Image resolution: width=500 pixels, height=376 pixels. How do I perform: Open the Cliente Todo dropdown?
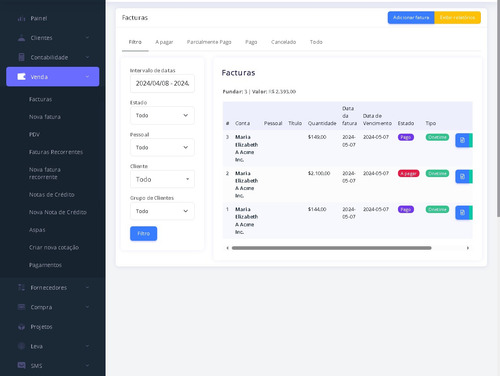tap(162, 179)
